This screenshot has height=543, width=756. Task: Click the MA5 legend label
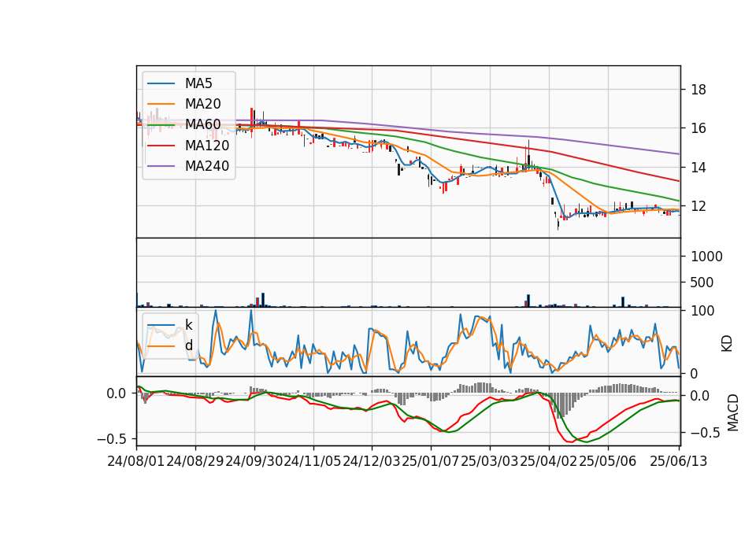point(198,83)
